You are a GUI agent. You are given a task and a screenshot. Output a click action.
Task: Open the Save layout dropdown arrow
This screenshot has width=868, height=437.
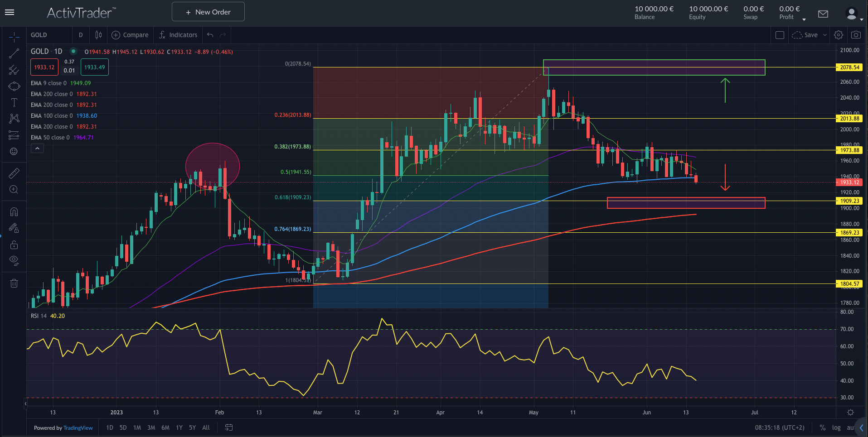(x=824, y=35)
